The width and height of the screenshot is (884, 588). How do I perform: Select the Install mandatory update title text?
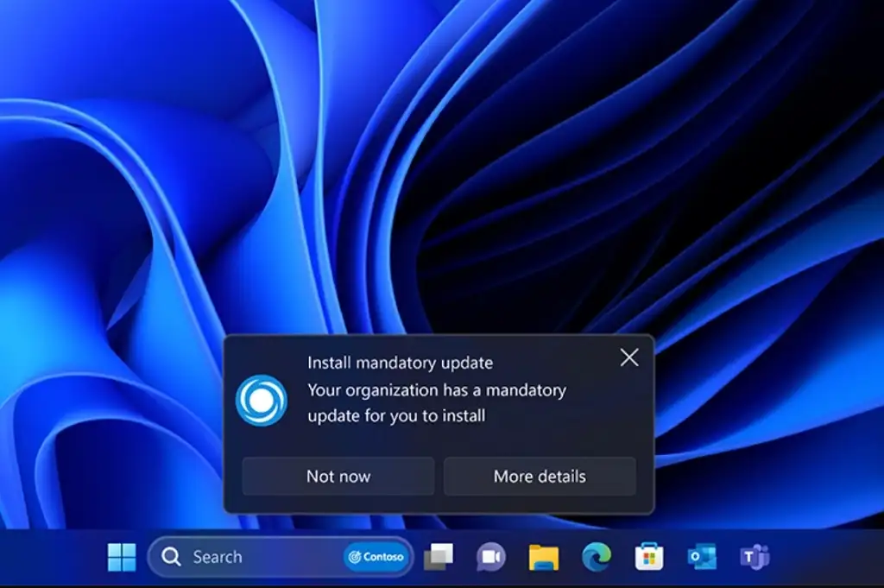pyautogui.click(x=400, y=363)
